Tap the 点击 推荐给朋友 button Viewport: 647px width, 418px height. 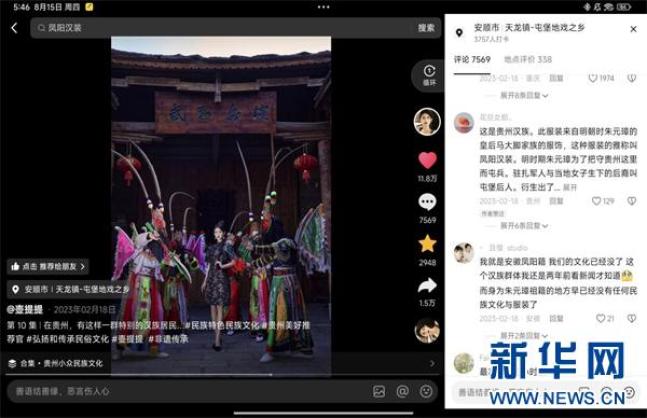[48, 267]
